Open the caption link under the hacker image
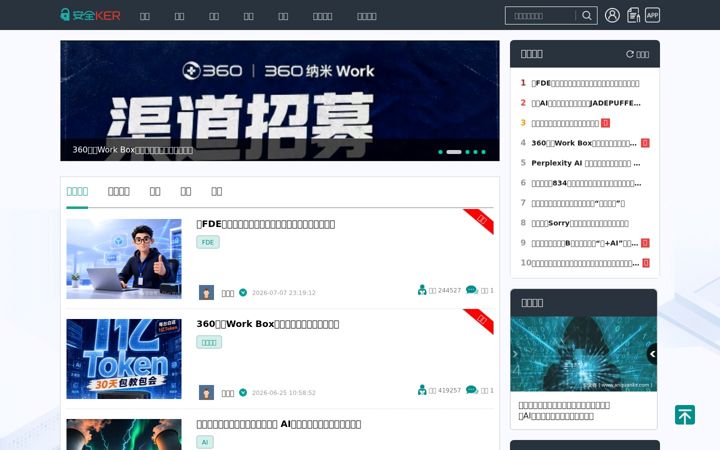This screenshot has width=720, height=450. pyautogui.click(x=564, y=411)
